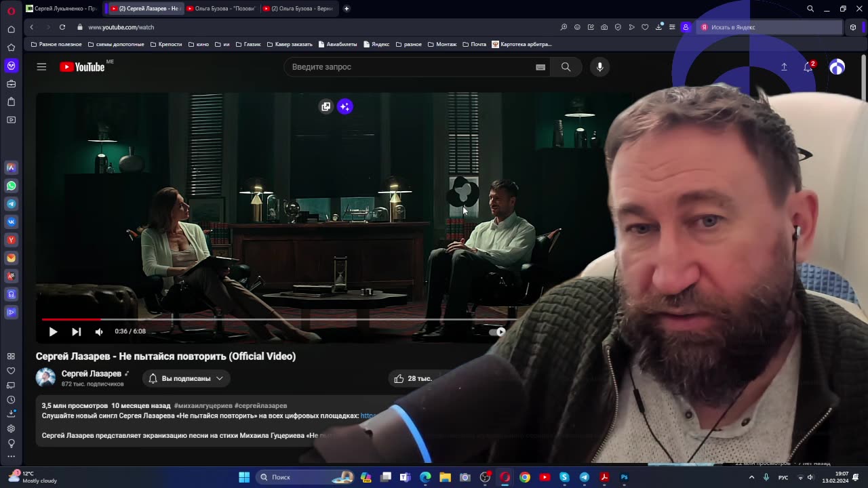The width and height of the screenshot is (868, 488).
Task: Take snapshot with toolbar camera icon
Action: pos(604,27)
